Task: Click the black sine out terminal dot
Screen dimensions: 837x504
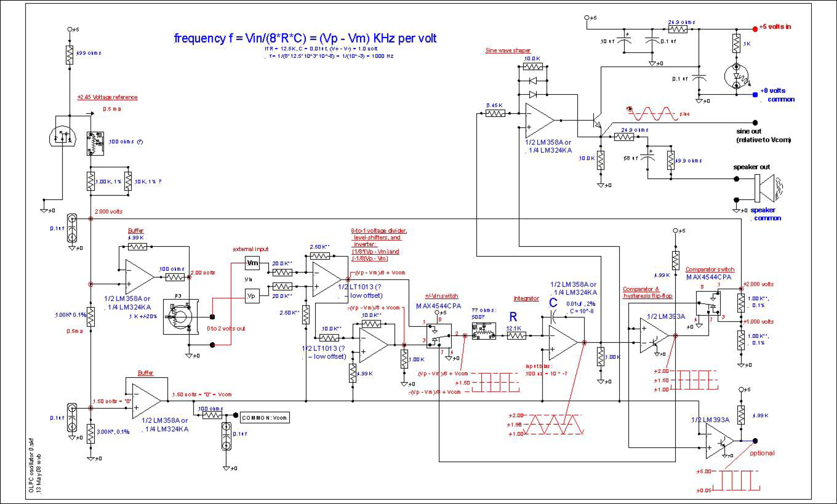Action: pos(755,123)
